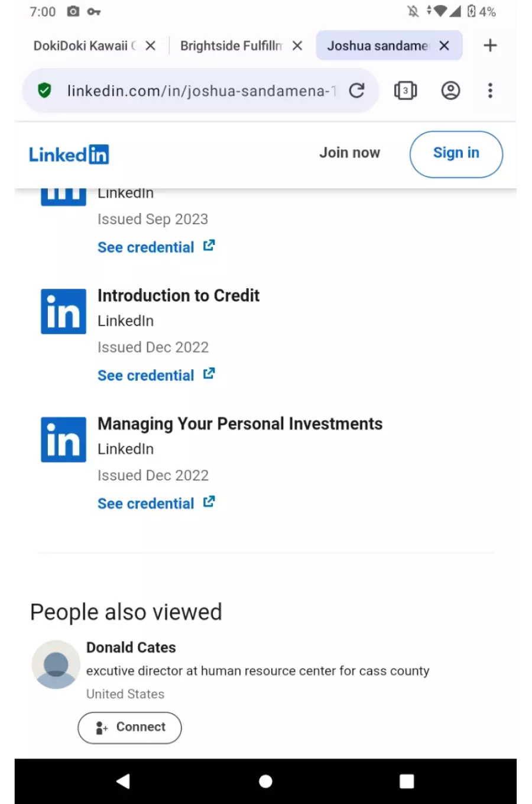Viewport: 532px width, 804px height.
Task: Tap the green site security shield icon
Action: click(44, 91)
